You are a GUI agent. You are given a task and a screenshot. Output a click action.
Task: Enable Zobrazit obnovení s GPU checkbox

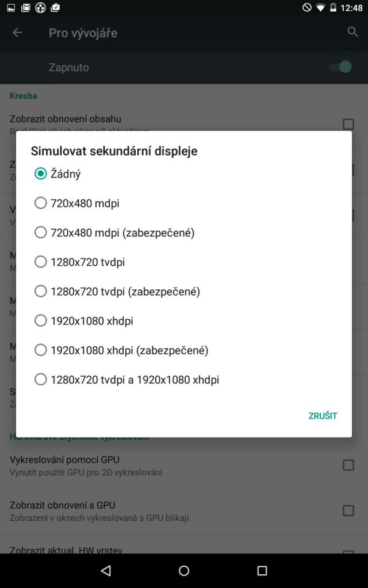348,510
